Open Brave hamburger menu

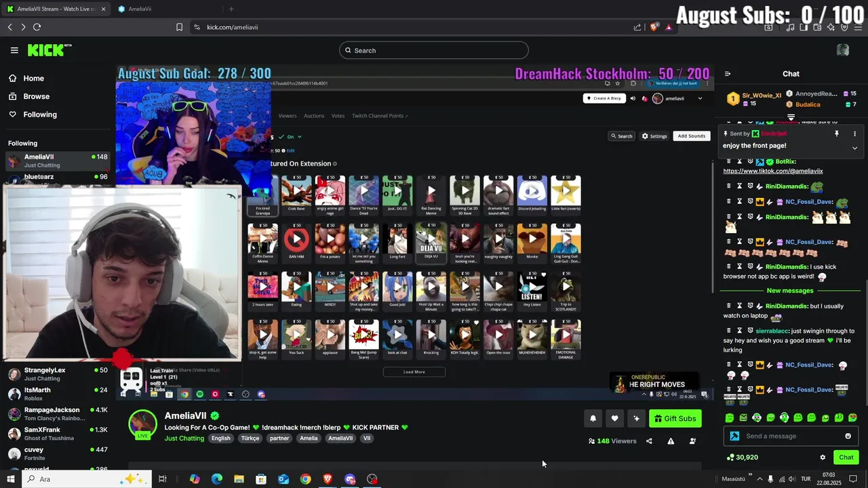point(858,27)
